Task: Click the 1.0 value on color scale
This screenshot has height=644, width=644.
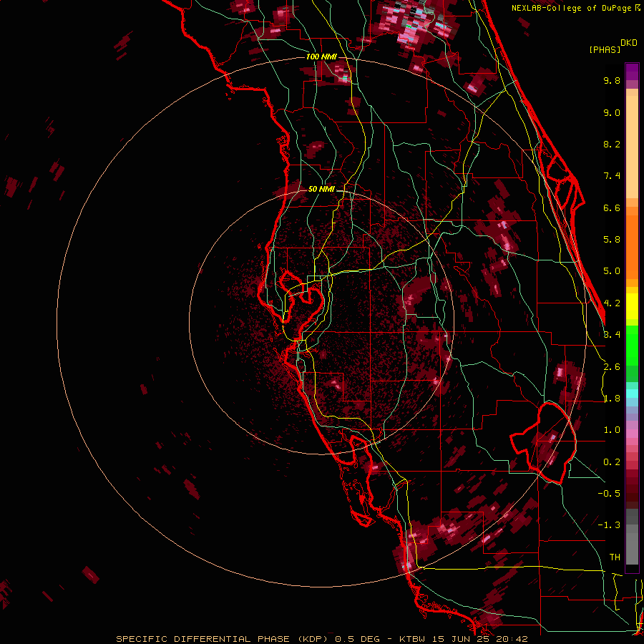Action: click(612, 430)
